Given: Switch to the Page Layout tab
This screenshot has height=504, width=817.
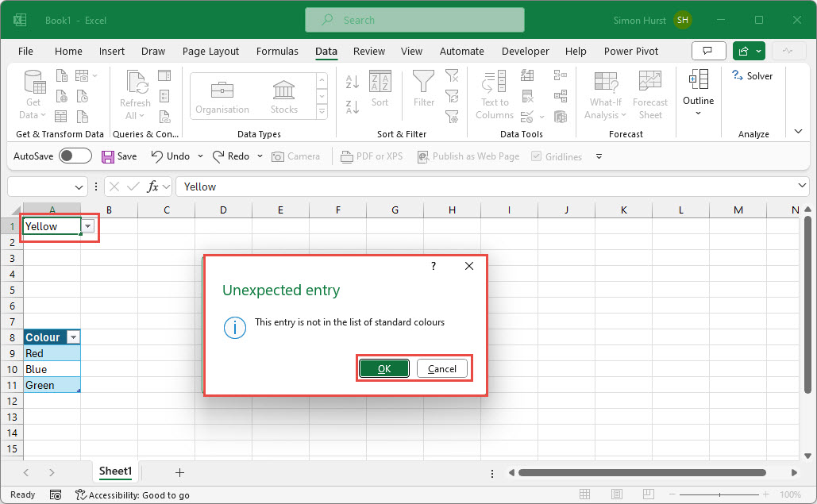Looking at the screenshot, I should coord(210,51).
